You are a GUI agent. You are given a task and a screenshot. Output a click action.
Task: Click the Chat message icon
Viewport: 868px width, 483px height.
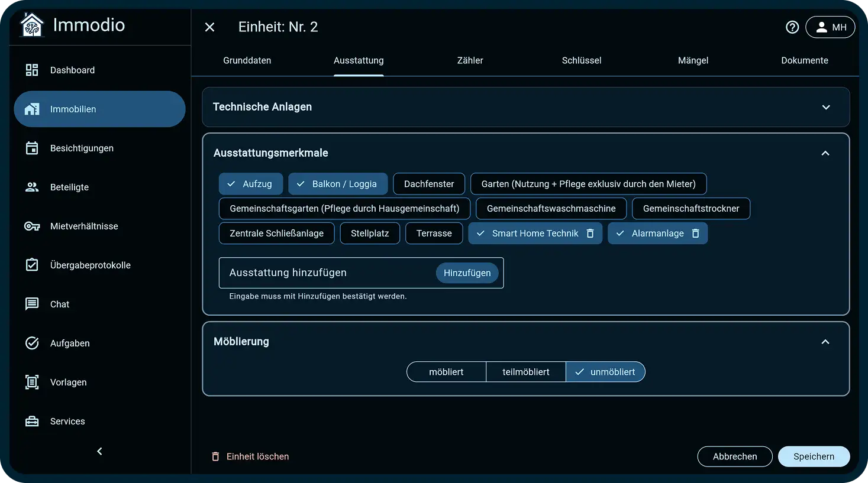click(32, 304)
